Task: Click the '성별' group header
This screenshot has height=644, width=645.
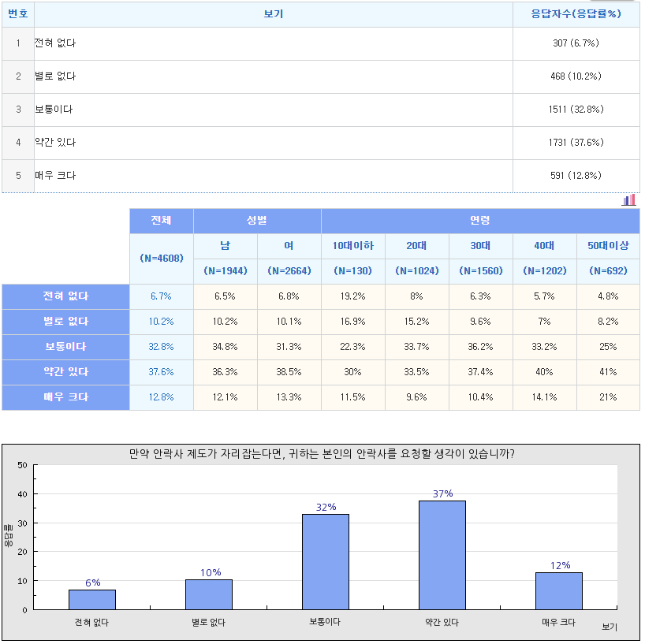Action: pyautogui.click(x=257, y=221)
